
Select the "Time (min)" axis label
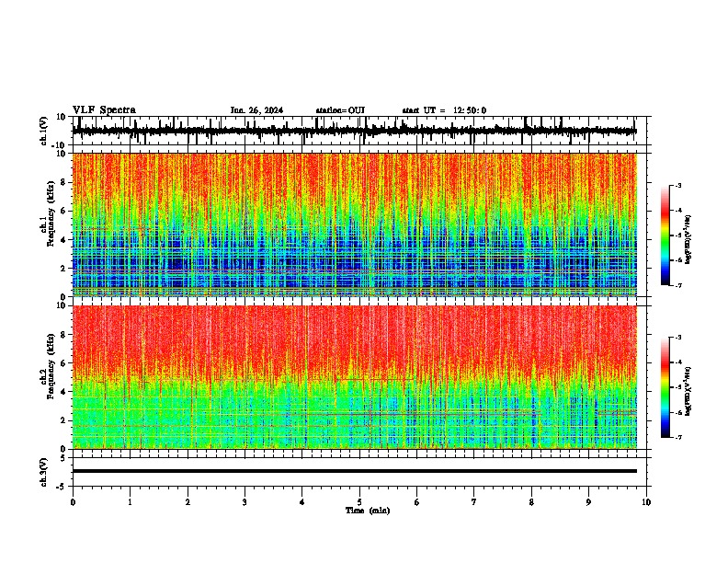tap(368, 511)
